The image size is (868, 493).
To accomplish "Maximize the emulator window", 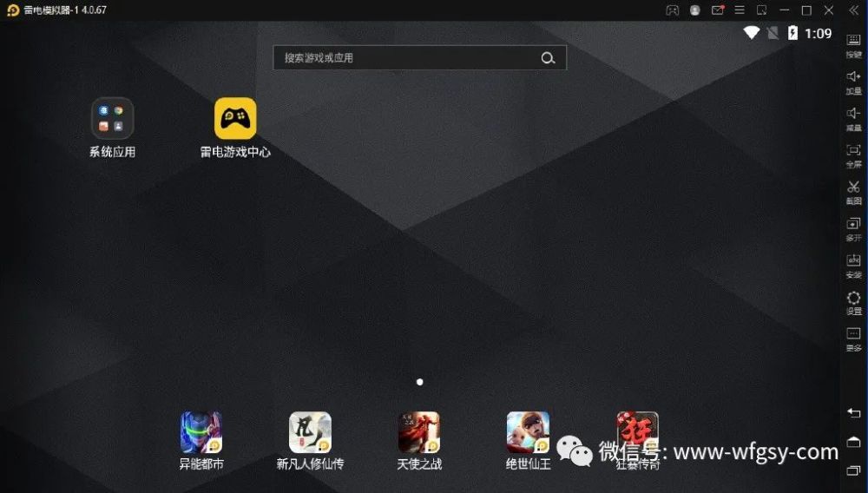I will [x=806, y=10].
